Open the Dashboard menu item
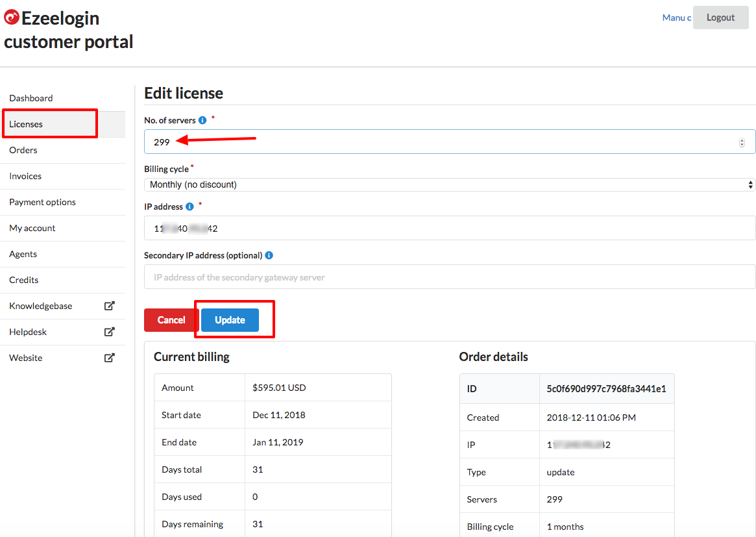This screenshot has width=756, height=537. pos(63,98)
